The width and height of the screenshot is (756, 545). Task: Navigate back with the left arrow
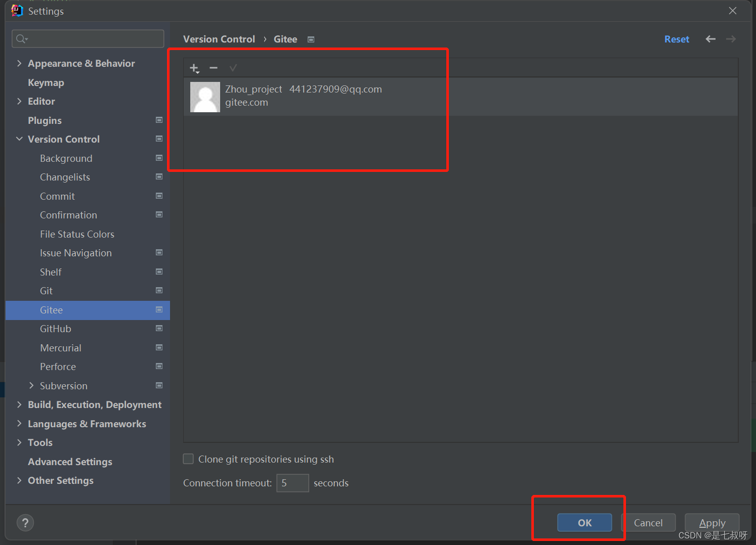point(710,39)
